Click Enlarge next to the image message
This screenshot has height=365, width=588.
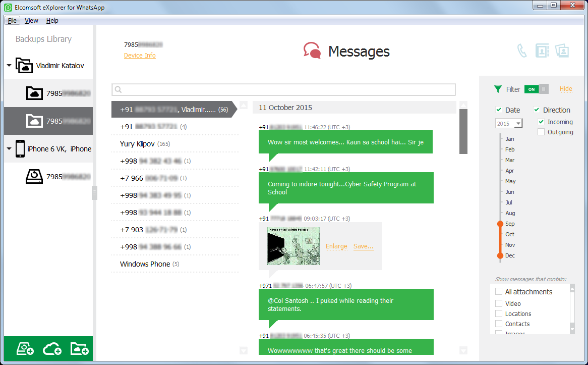tap(336, 246)
